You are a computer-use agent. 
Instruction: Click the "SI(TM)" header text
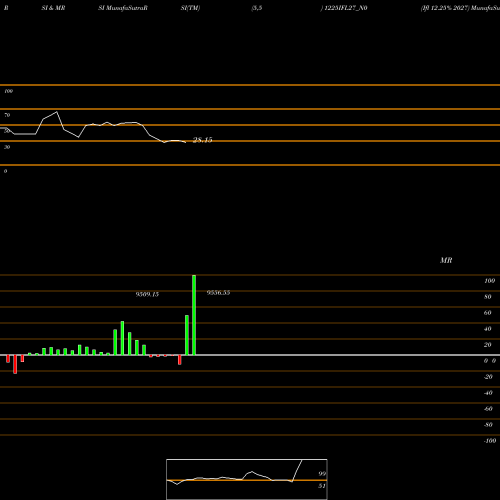pos(190,8)
